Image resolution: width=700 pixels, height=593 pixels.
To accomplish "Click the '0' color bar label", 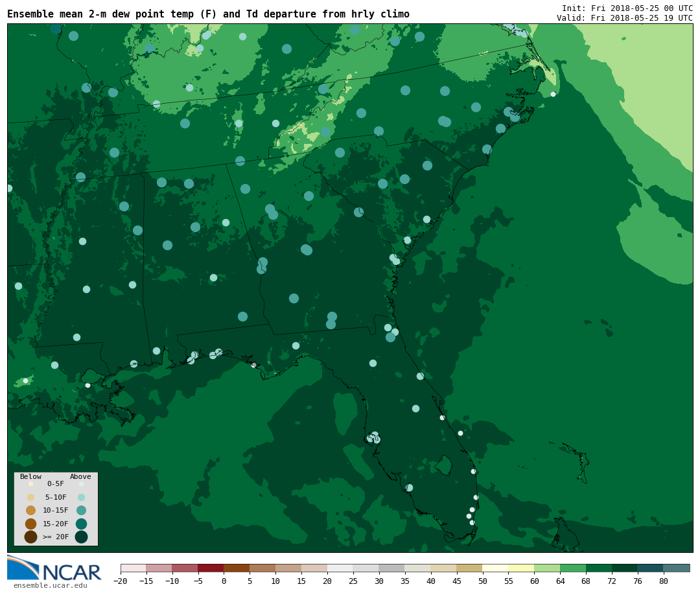I will [224, 581].
